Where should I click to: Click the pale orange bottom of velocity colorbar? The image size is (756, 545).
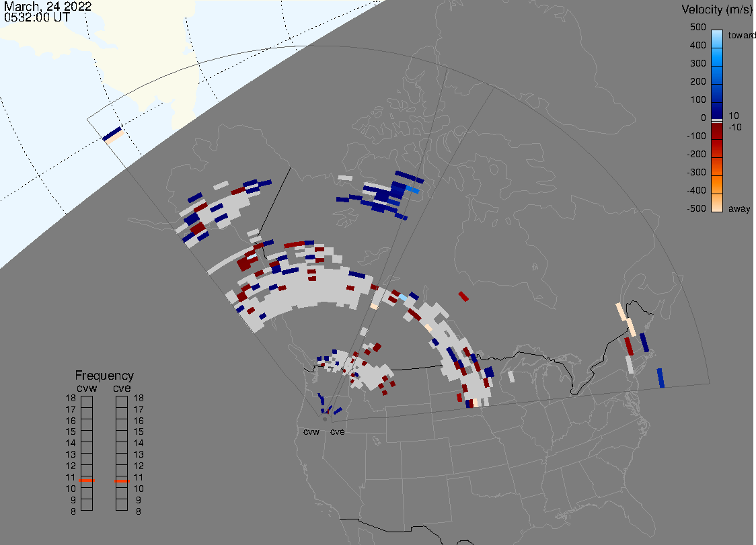click(717, 204)
